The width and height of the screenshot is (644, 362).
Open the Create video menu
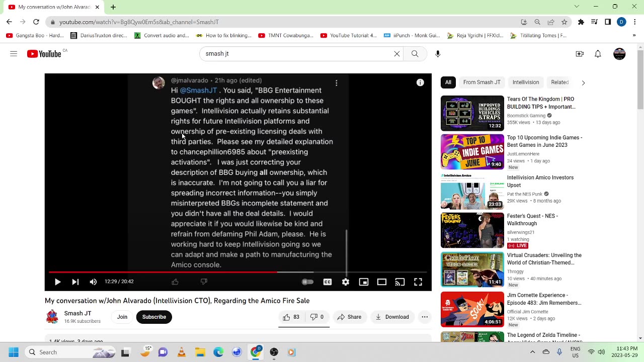[580, 54]
